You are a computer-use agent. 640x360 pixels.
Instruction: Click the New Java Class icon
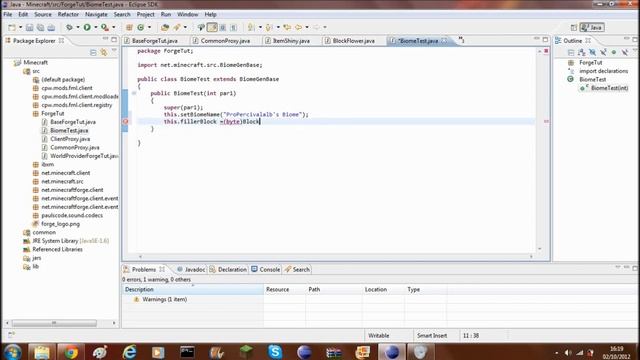tap(141, 27)
